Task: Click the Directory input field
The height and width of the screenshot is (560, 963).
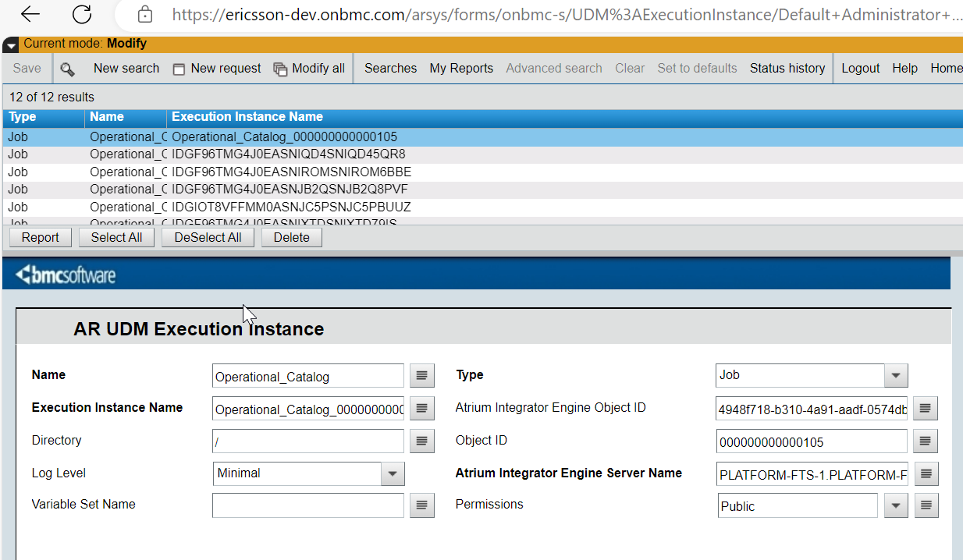Action: [308, 441]
